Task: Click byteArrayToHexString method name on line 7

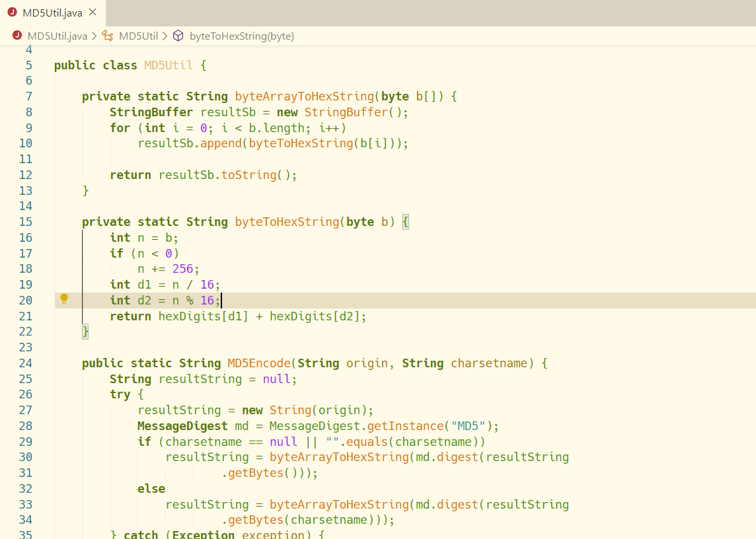Action: pos(305,96)
